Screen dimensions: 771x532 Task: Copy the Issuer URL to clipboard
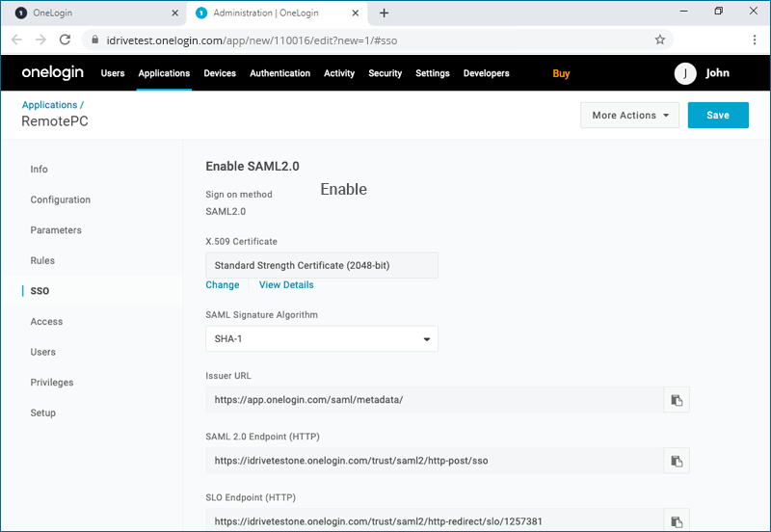677,400
